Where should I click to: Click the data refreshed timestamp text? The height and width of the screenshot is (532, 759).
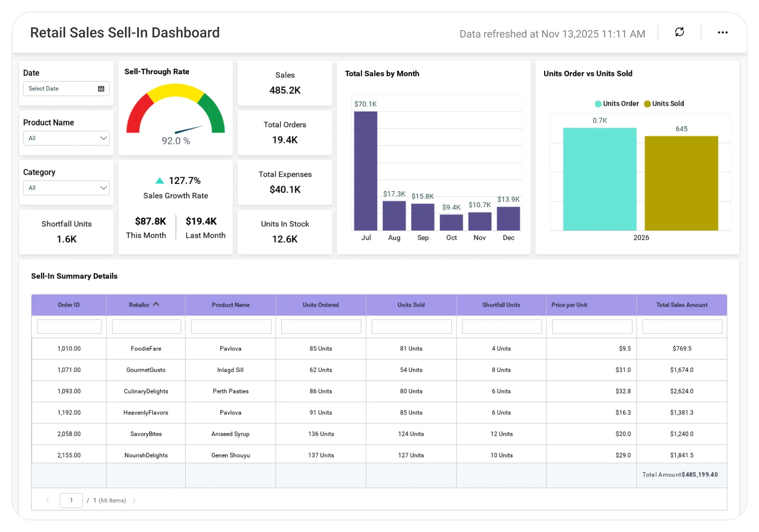(x=552, y=34)
